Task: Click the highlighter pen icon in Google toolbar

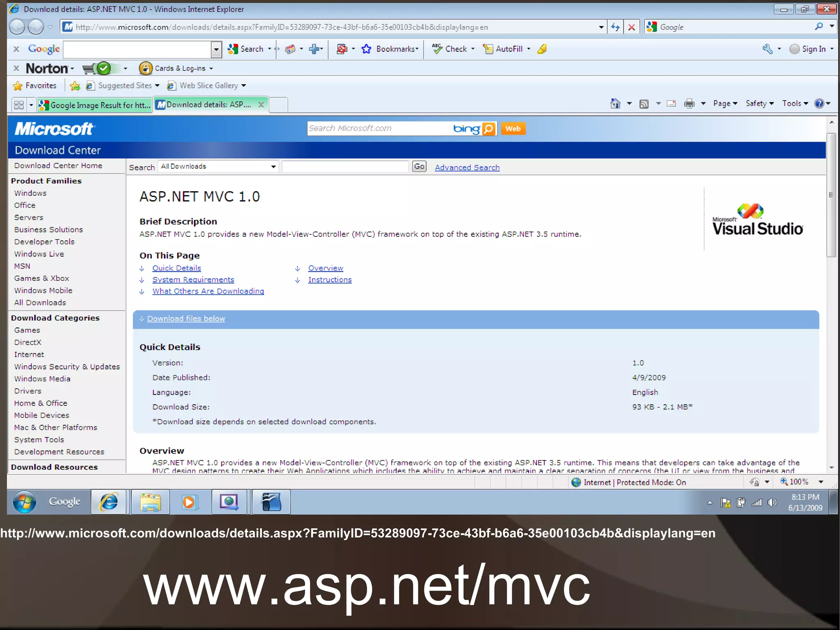Action: [x=542, y=49]
